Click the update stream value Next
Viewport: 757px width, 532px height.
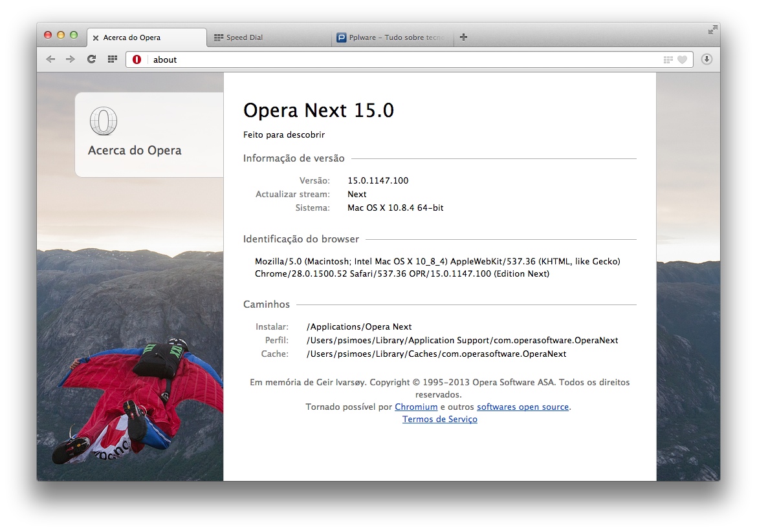(357, 194)
